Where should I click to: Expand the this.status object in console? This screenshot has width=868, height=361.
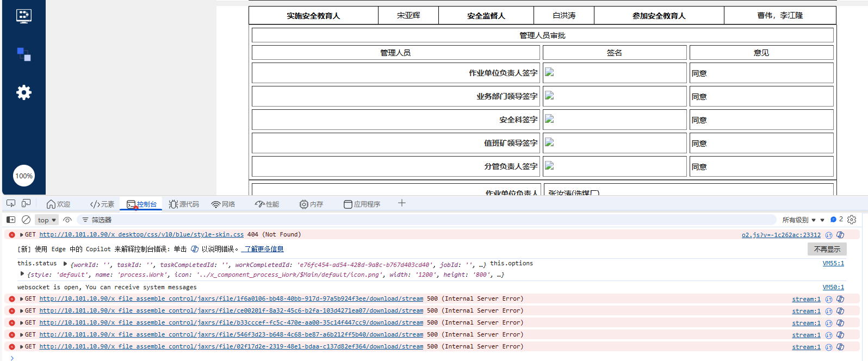point(65,264)
